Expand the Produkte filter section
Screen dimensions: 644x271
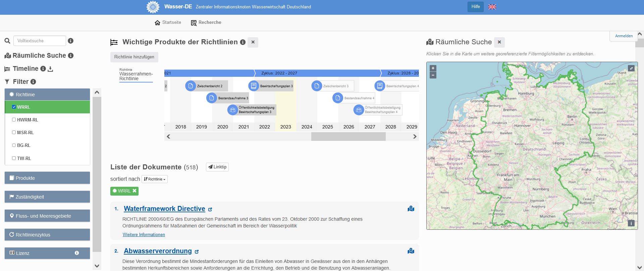point(47,178)
